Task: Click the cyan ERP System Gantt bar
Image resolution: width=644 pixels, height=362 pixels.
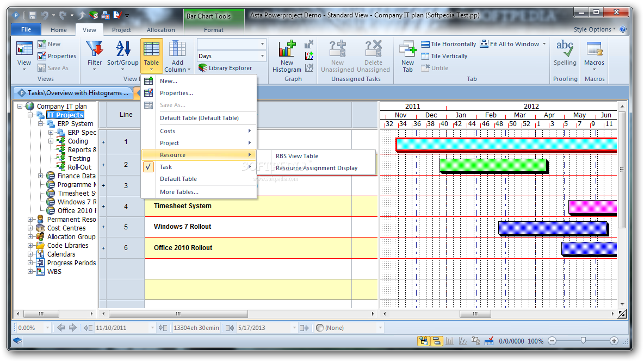Action: (x=506, y=144)
